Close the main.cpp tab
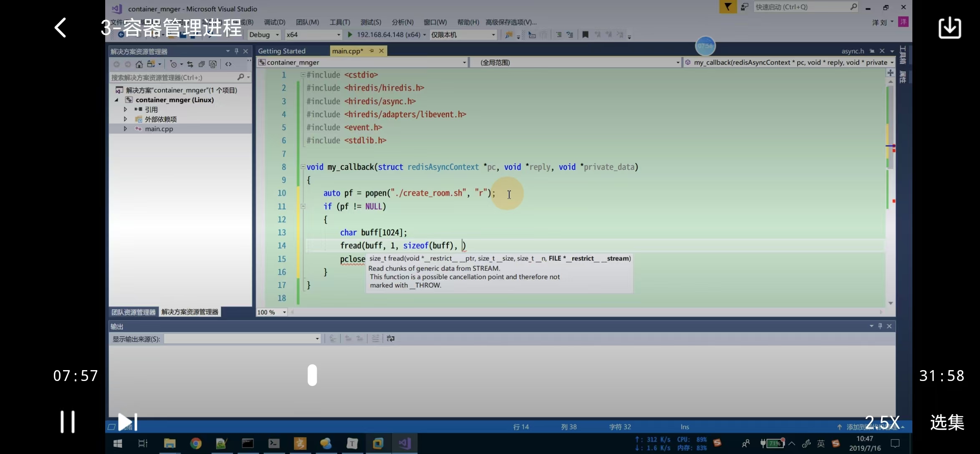This screenshot has height=454, width=980. pos(381,51)
